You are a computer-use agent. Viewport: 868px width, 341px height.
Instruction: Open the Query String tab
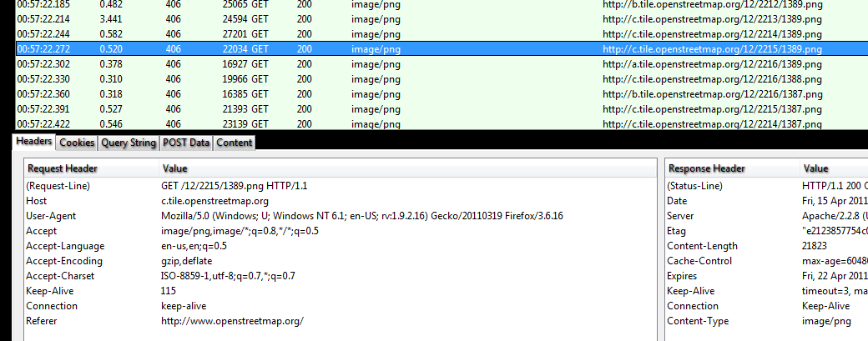pos(129,143)
